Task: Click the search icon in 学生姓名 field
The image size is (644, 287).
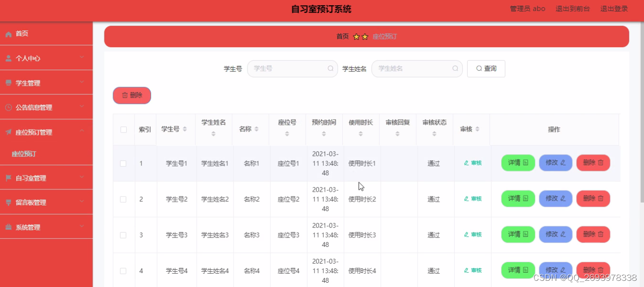Action: [x=455, y=69]
